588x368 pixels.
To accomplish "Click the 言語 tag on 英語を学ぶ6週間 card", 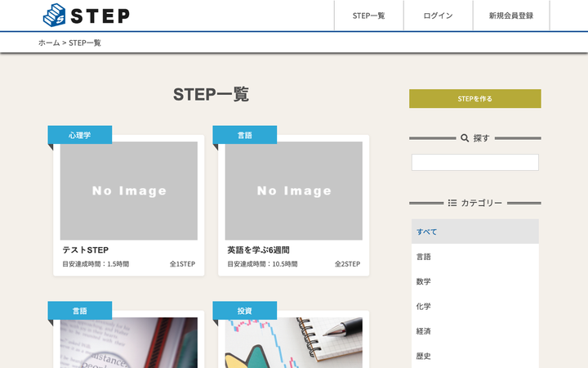I will pos(245,135).
